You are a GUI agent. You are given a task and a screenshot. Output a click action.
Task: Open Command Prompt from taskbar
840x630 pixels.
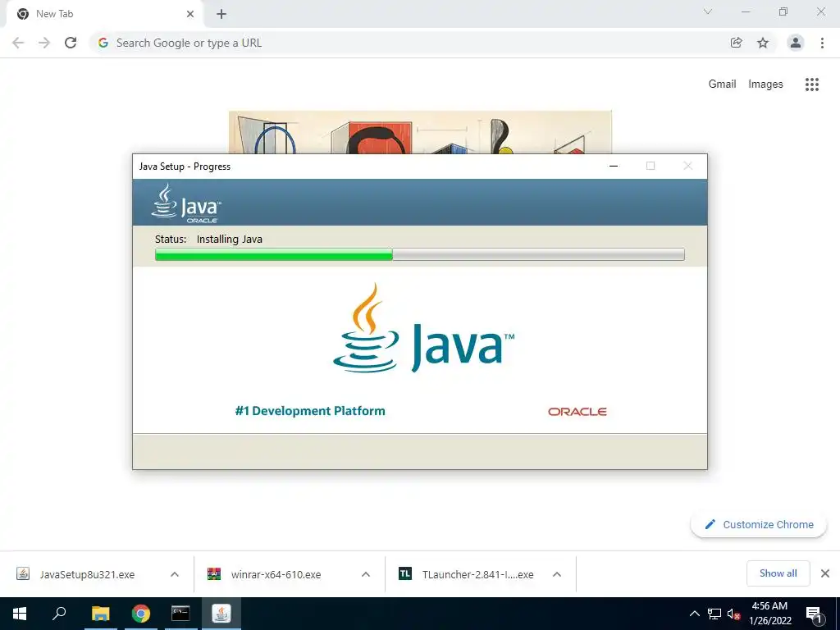(180, 614)
